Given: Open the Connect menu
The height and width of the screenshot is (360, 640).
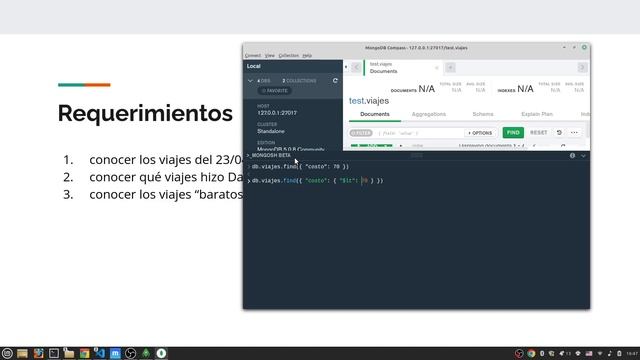Looking at the screenshot, I should [x=253, y=56].
